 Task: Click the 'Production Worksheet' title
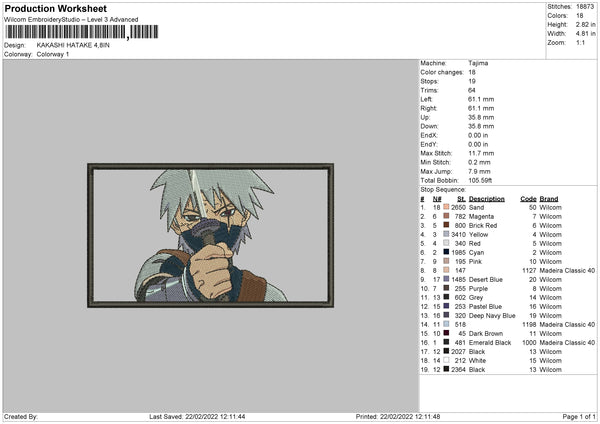coord(56,8)
